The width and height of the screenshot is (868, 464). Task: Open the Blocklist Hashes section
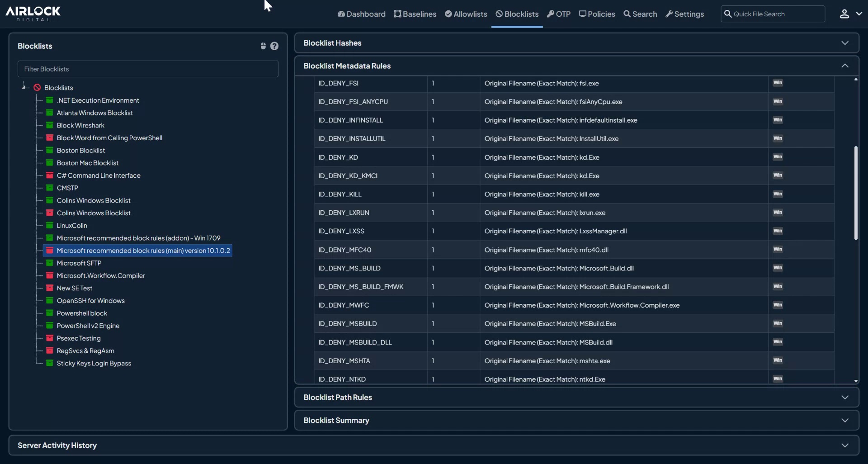(x=845, y=43)
